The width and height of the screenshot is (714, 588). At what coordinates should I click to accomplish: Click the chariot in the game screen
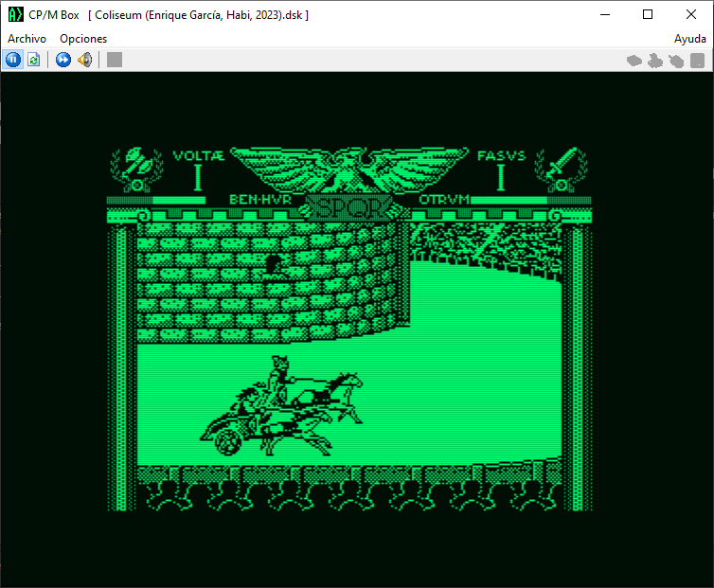281,407
